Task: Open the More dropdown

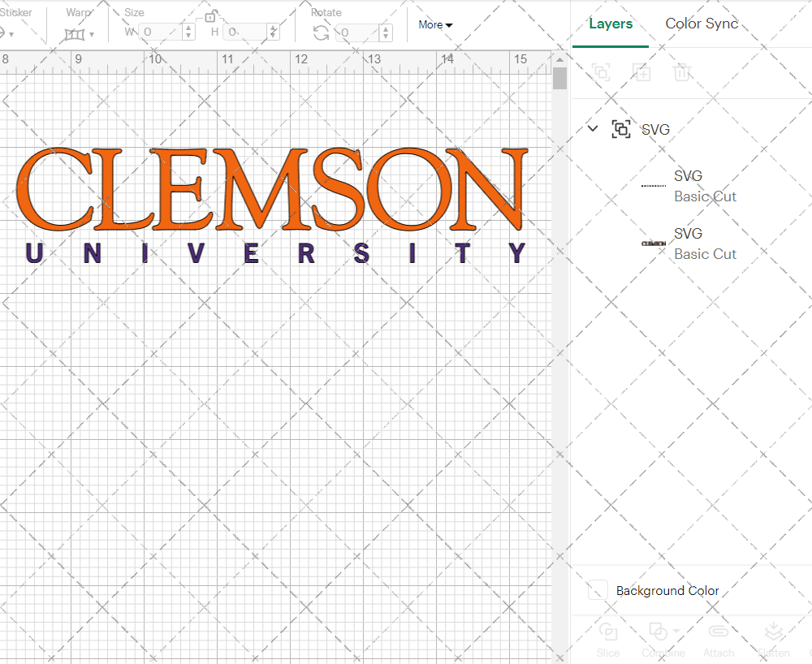Action: click(x=435, y=24)
